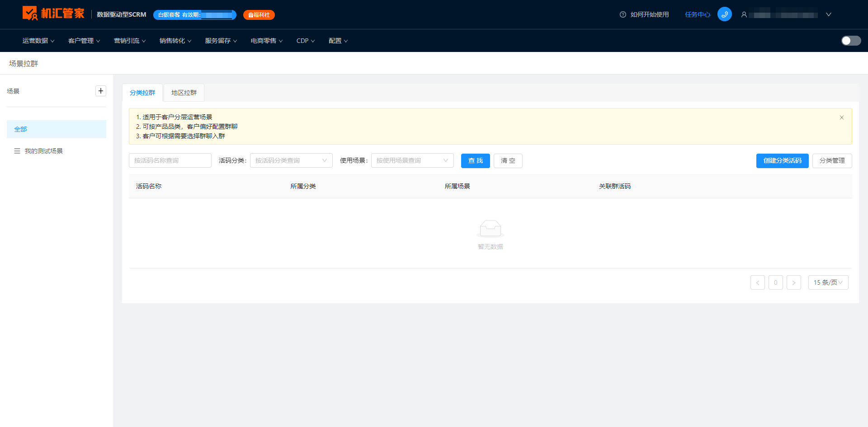The height and width of the screenshot is (427, 868).
Task: Add a new scene with plus icon
Action: [101, 91]
